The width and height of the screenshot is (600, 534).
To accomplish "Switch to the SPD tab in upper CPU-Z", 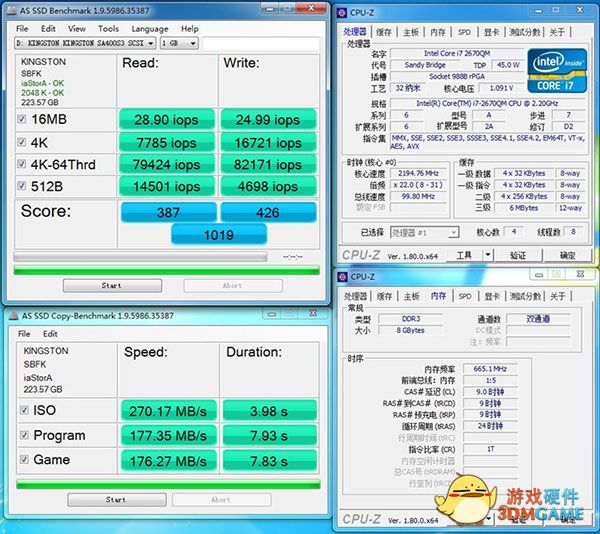I will [465, 31].
